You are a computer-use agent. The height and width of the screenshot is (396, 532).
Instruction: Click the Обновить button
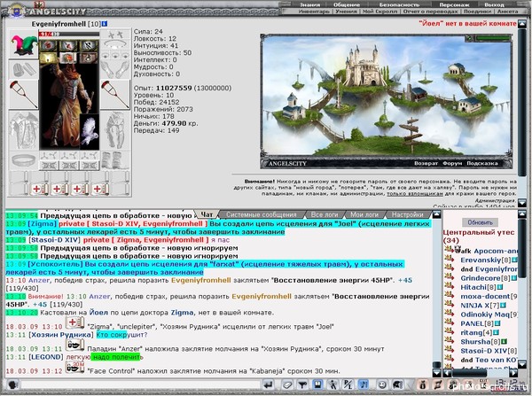click(x=480, y=222)
